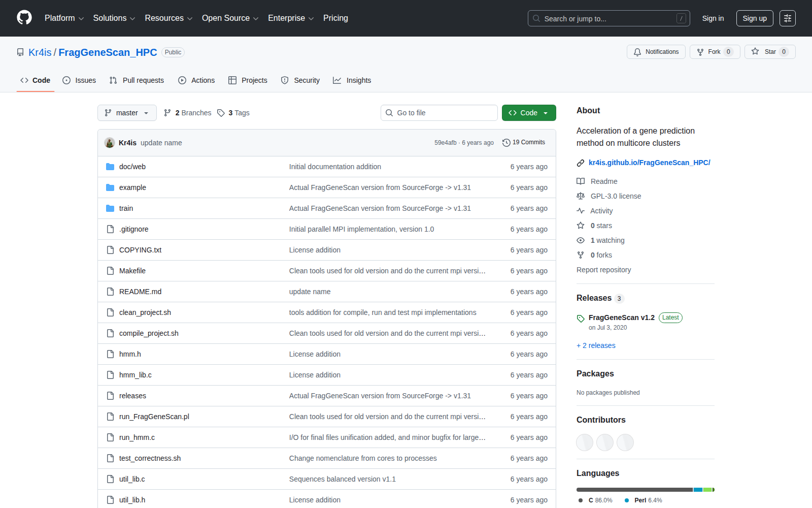Click the Sign up button

pyautogui.click(x=755, y=18)
